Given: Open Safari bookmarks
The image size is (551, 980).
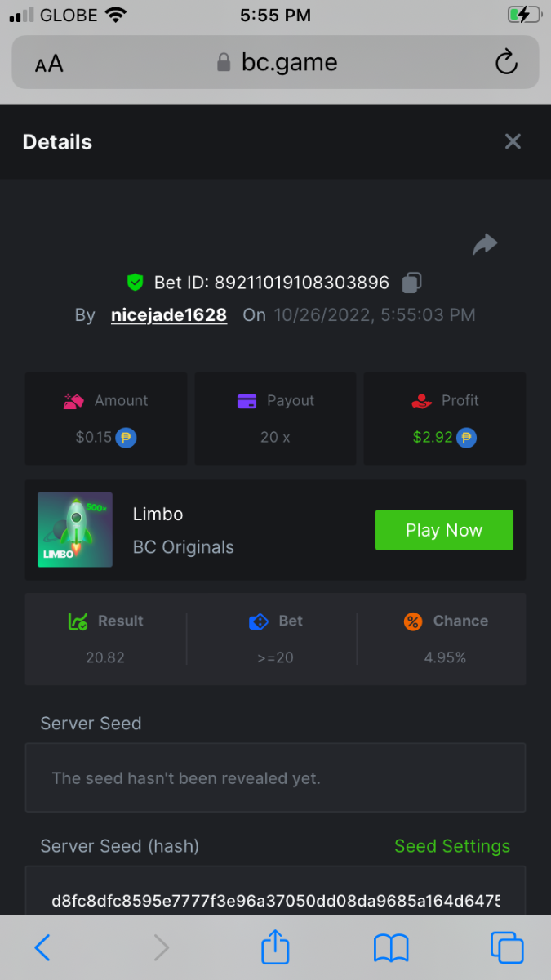Looking at the screenshot, I should 391,947.
